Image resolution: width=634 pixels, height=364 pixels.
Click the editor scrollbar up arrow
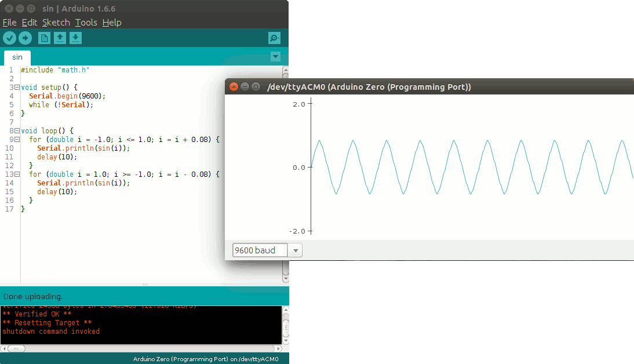(286, 70)
